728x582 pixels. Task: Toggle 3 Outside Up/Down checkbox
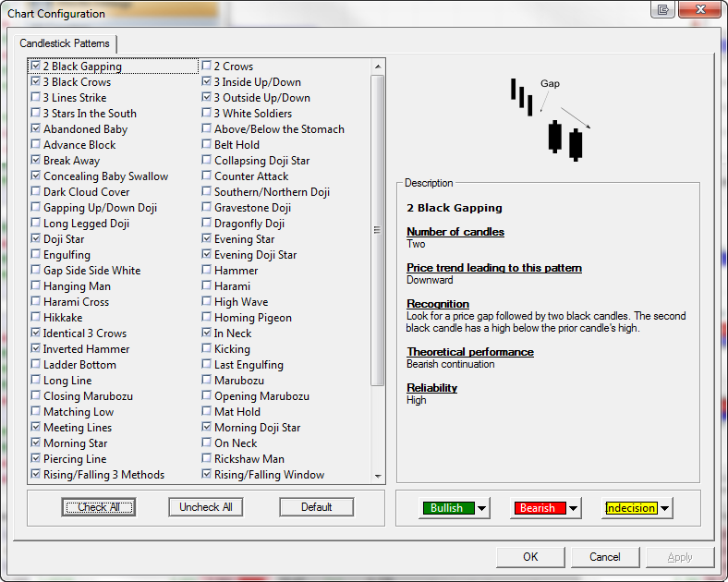click(x=207, y=97)
